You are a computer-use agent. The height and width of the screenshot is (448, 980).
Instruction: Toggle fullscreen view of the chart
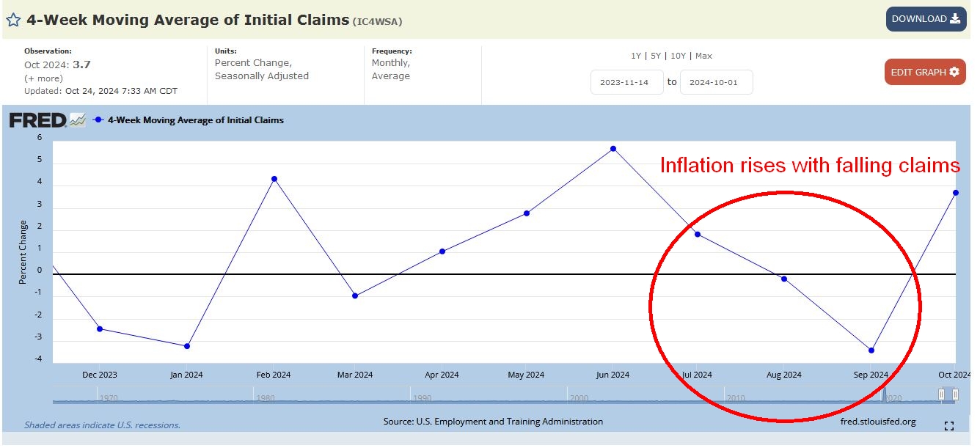tap(948, 426)
